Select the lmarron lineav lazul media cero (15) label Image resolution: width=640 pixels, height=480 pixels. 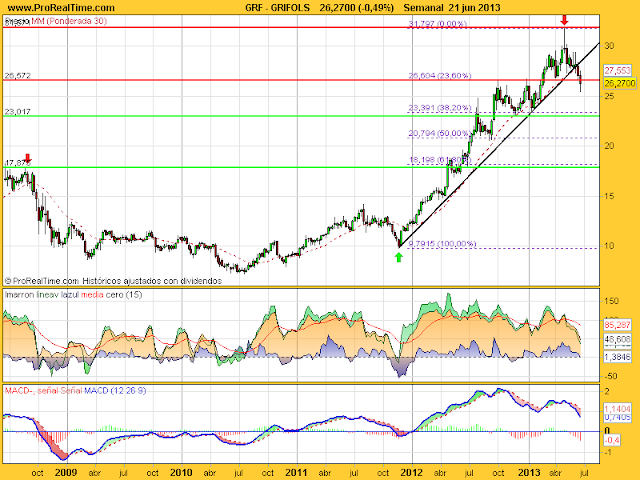pyautogui.click(x=73, y=294)
